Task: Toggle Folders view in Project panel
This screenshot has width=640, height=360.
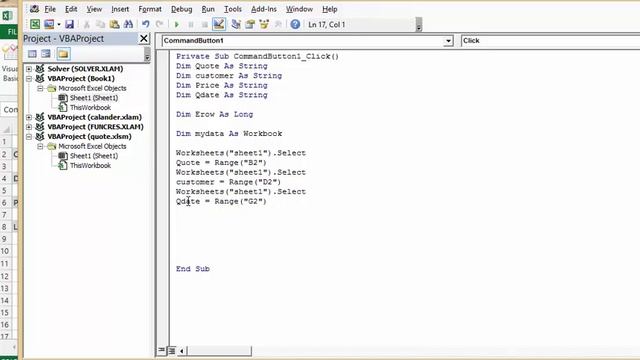Action: pos(63,54)
